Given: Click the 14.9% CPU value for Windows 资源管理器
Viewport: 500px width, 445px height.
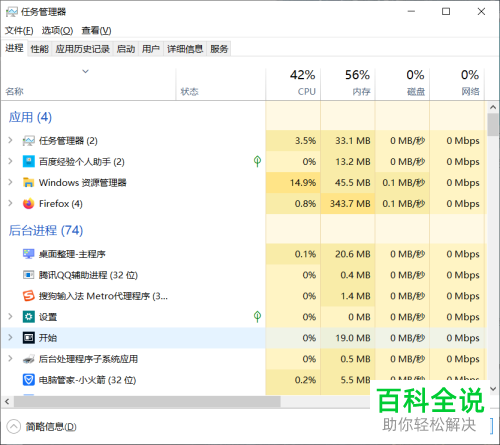Looking at the screenshot, I should 303,183.
